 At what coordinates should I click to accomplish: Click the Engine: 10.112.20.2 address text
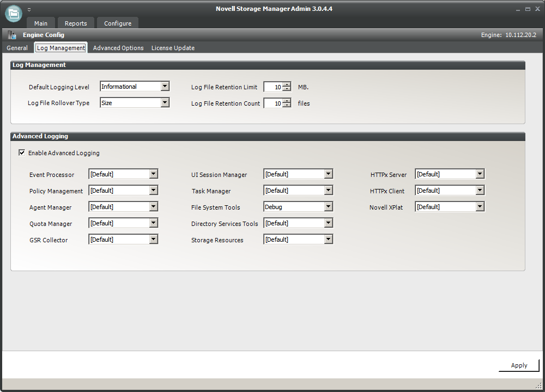[x=508, y=35]
